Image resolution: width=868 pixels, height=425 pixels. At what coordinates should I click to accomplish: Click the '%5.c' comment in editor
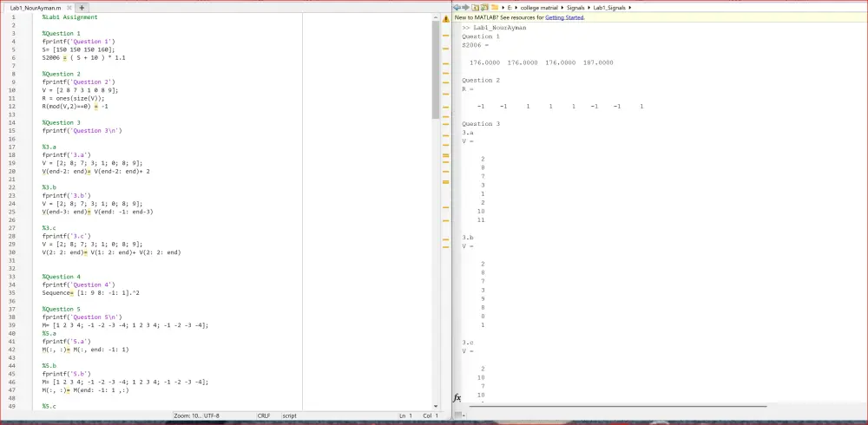(49, 406)
